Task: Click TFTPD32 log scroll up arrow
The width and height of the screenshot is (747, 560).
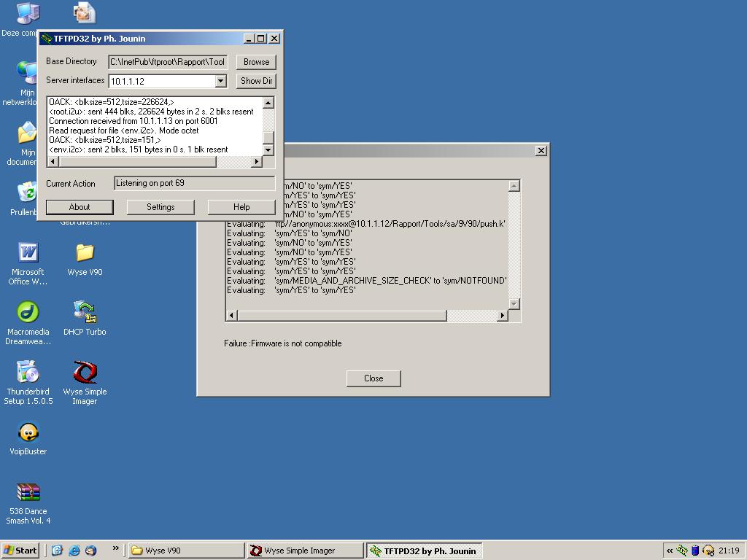Action: coord(268,102)
